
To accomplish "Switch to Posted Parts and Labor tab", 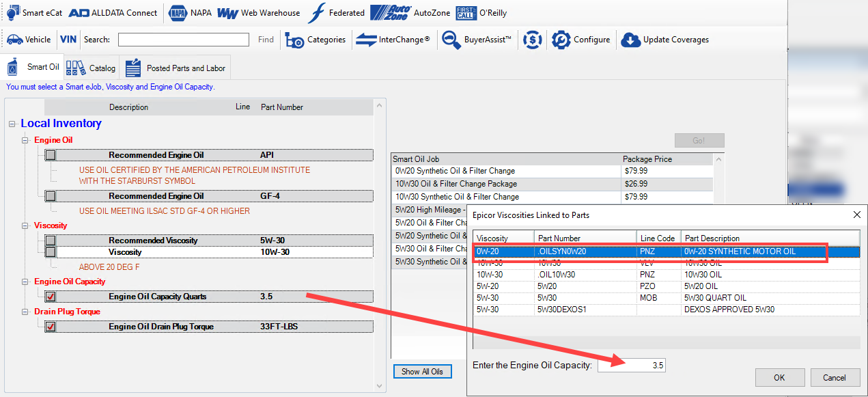I will [176, 68].
